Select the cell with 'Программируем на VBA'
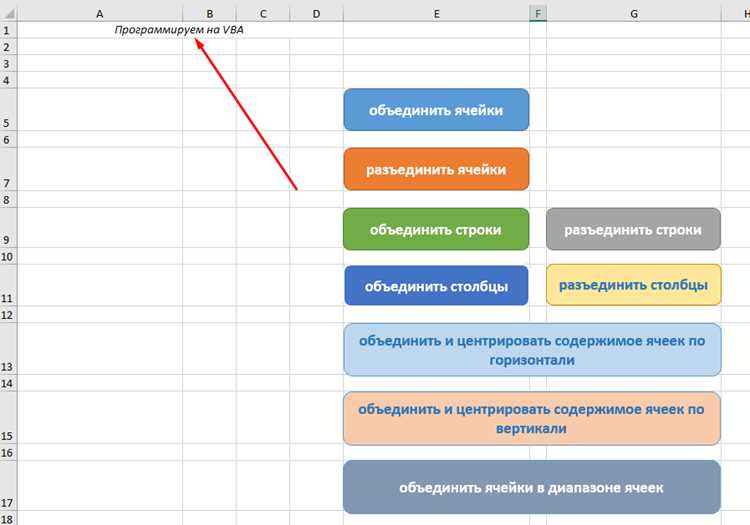This screenshot has width=750, height=525. pos(180,30)
